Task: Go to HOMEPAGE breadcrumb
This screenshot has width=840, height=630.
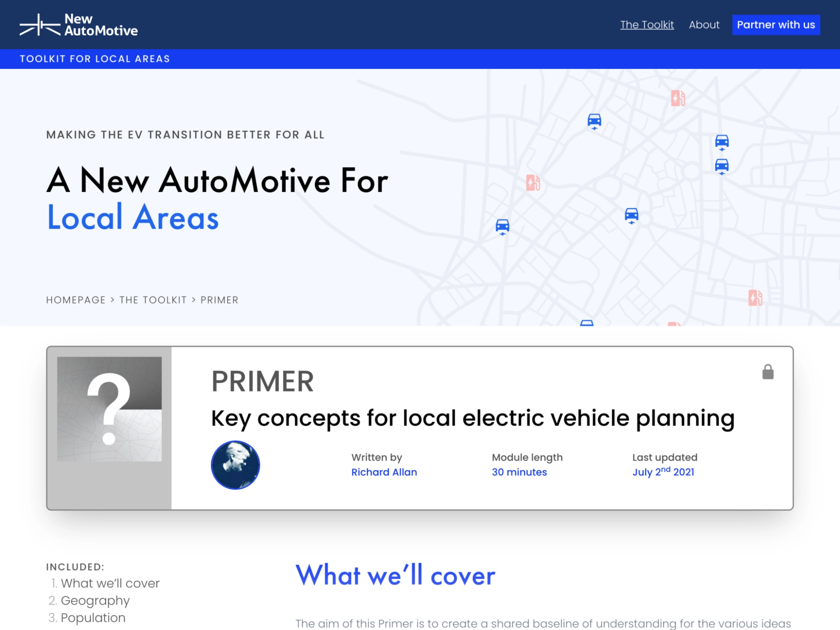Action: point(76,300)
